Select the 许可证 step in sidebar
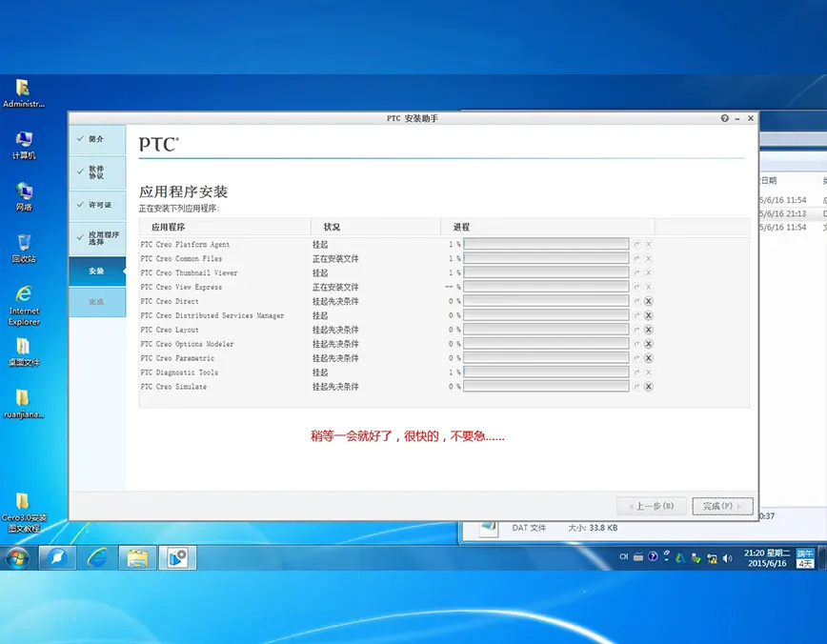The image size is (827, 644). pos(97,205)
